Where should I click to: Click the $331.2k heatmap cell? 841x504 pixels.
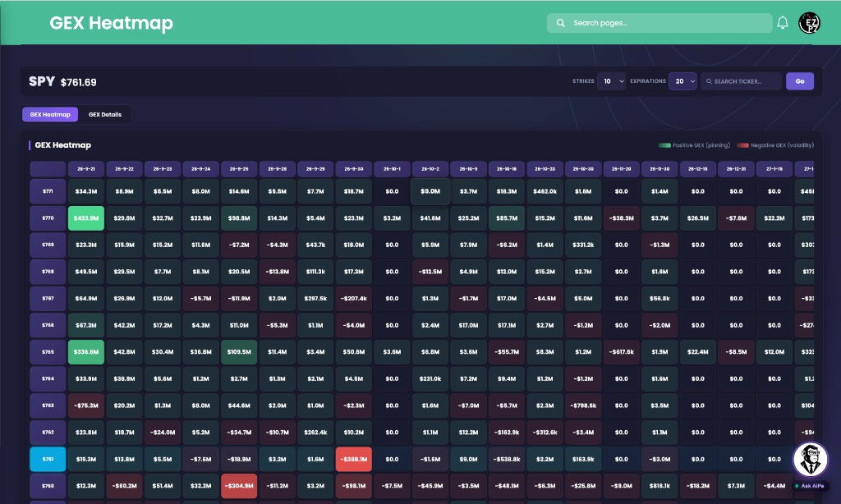click(x=583, y=245)
